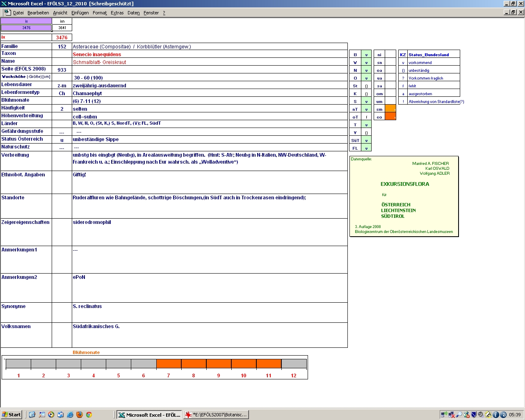Screen dimensions: 525x420
Task: Click the wireless network tray icon
Action: (444, 415)
